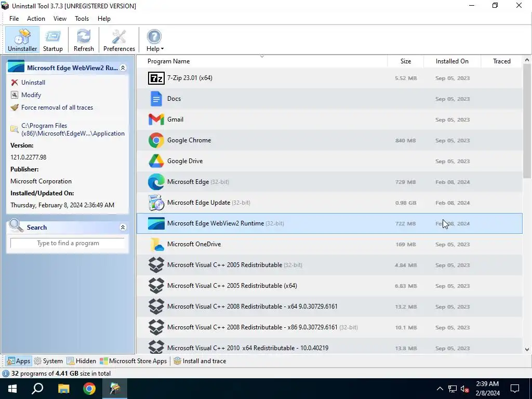
Task: Click the Visual C++ 2005 (32-bit) package icon
Action: click(156, 265)
